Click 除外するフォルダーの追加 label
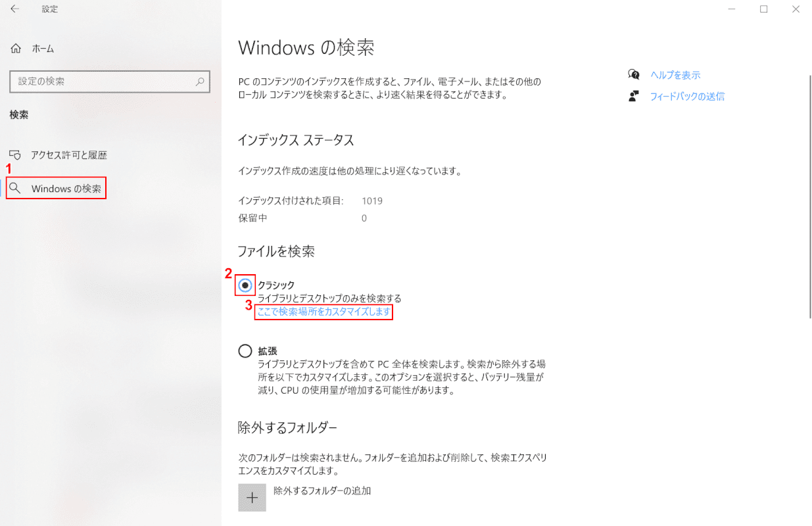This screenshot has width=812, height=526. [x=322, y=490]
